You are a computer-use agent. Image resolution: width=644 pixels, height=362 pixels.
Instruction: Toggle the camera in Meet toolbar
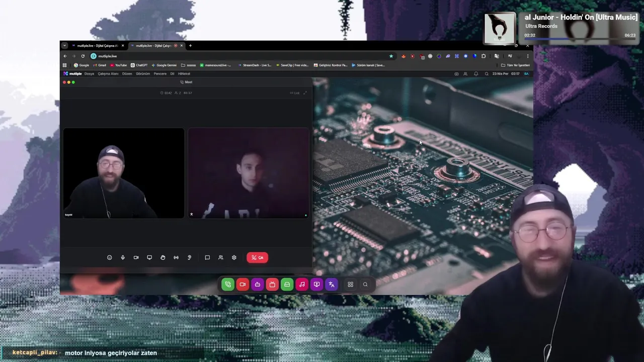tap(136, 257)
